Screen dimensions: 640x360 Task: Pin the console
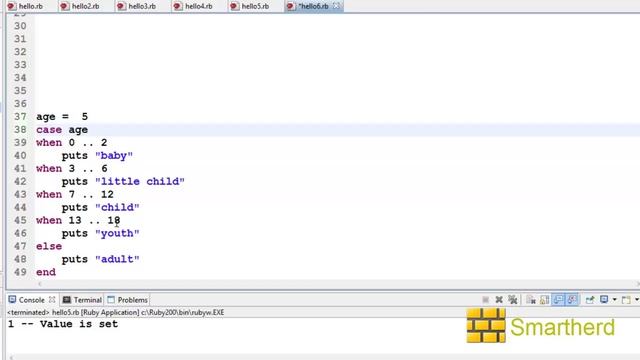[x=590, y=300]
